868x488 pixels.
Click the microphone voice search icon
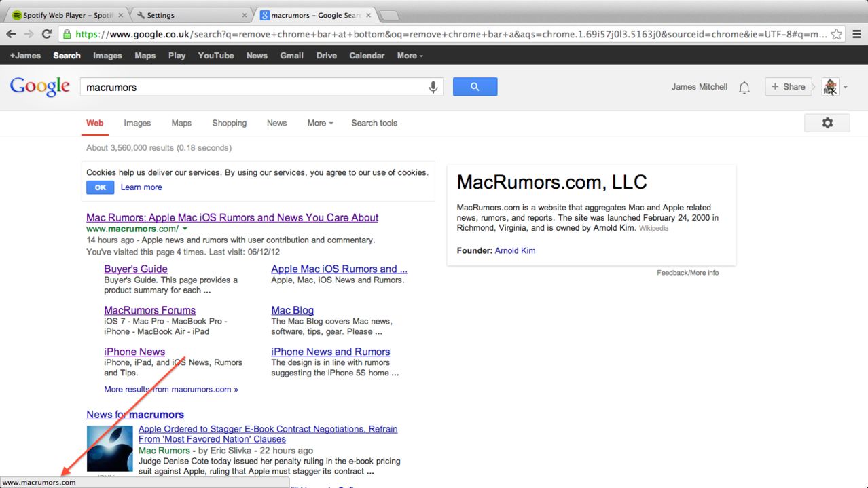click(x=433, y=87)
